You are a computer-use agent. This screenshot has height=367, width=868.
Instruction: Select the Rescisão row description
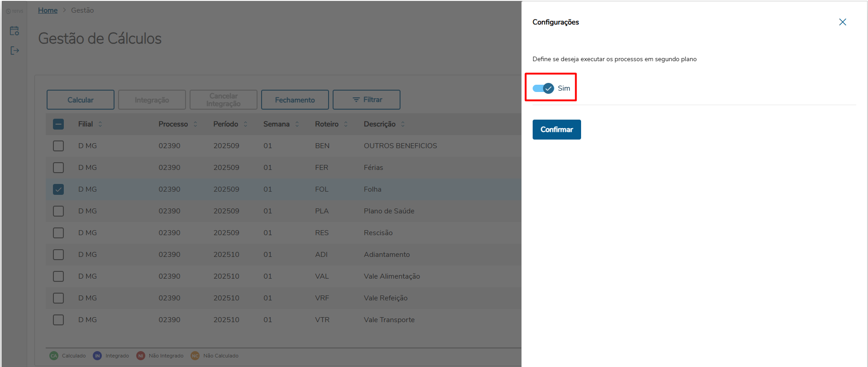tap(378, 233)
